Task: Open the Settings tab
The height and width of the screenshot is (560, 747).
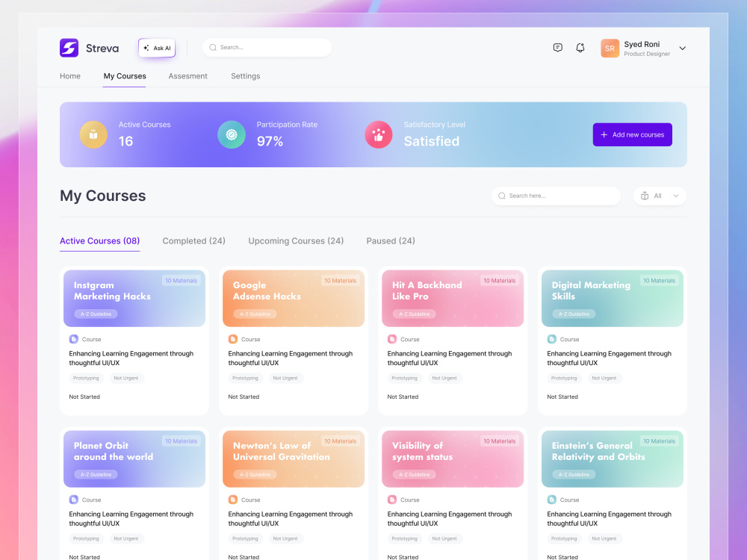Action: tap(245, 76)
